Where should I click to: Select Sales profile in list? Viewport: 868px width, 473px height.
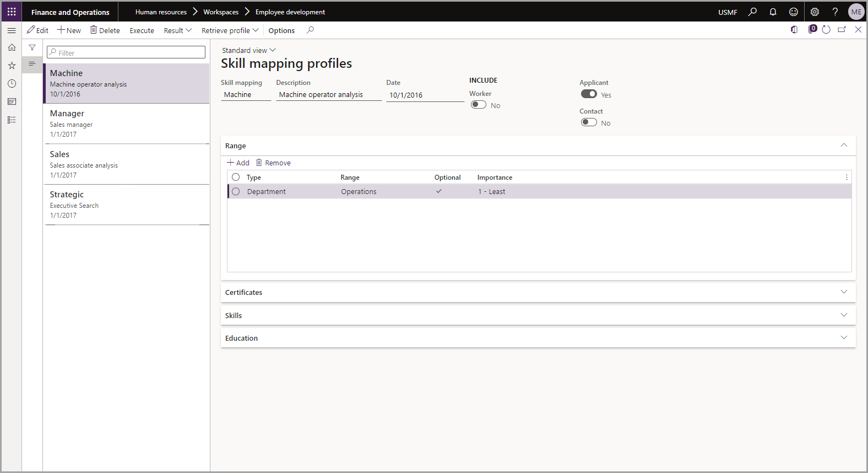tap(127, 164)
